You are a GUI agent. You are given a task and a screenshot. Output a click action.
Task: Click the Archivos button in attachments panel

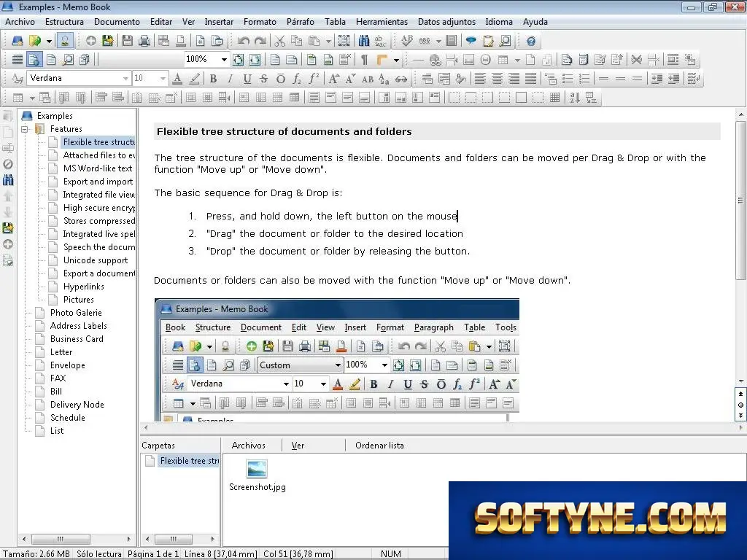tap(248, 446)
